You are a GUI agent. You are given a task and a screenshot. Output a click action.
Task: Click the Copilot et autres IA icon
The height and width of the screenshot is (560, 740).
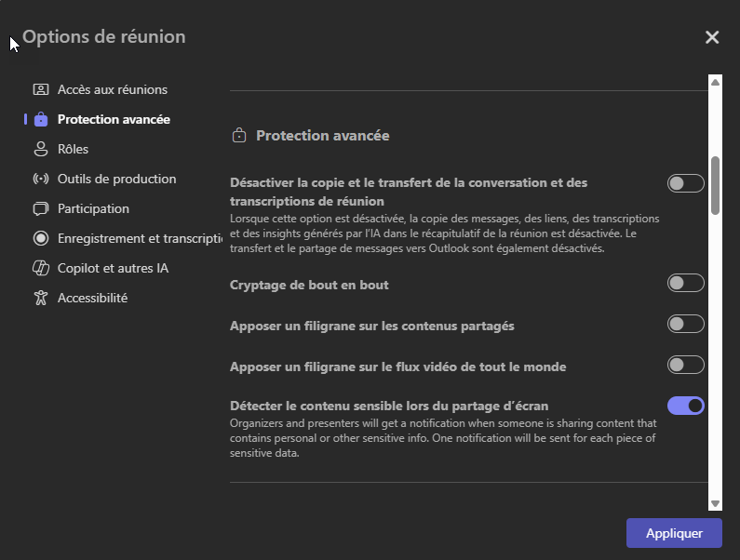point(41,268)
